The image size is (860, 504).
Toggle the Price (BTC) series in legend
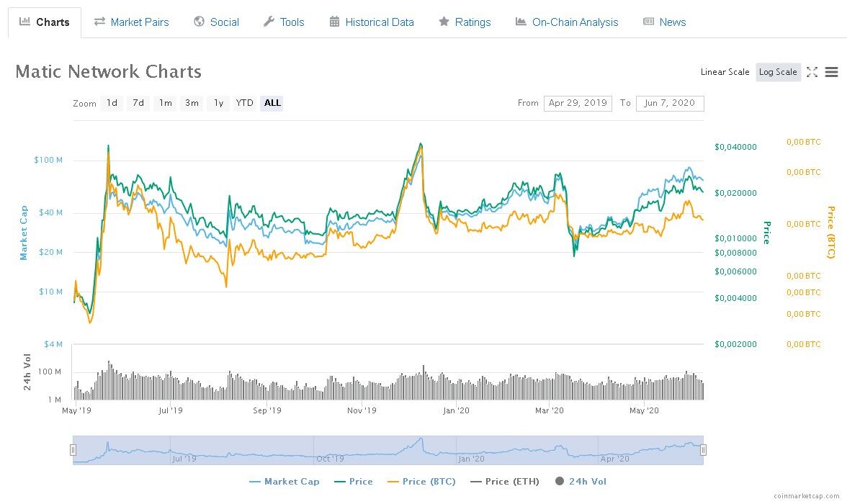pos(422,482)
